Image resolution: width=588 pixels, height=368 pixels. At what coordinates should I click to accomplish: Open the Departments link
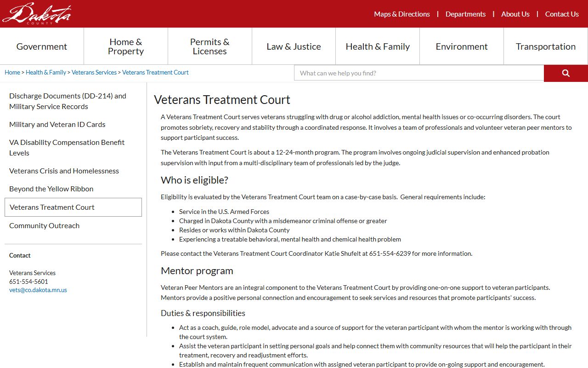[465, 14]
